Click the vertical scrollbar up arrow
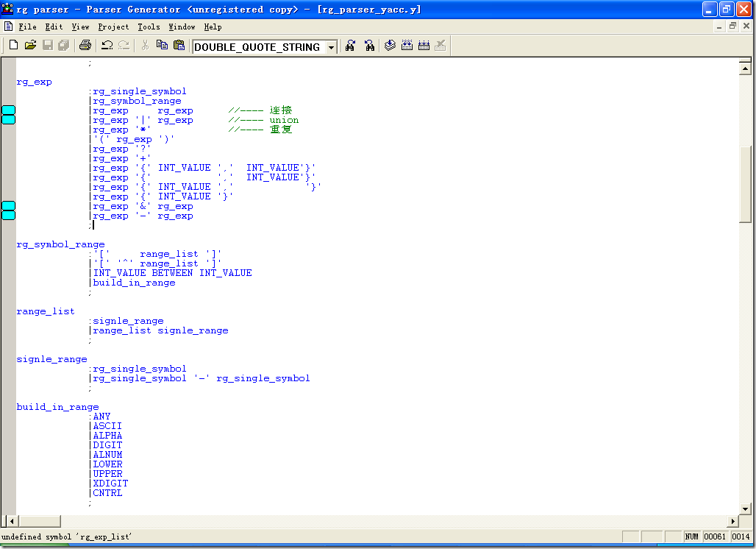 [745, 68]
